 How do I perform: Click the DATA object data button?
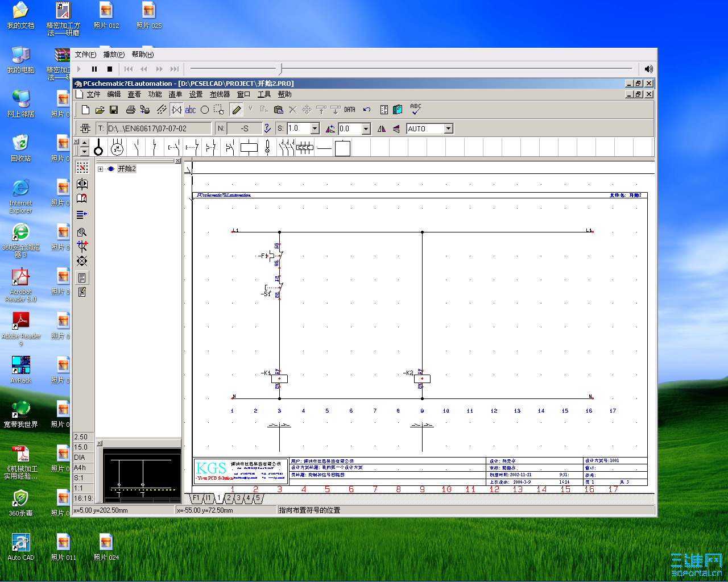point(350,110)
